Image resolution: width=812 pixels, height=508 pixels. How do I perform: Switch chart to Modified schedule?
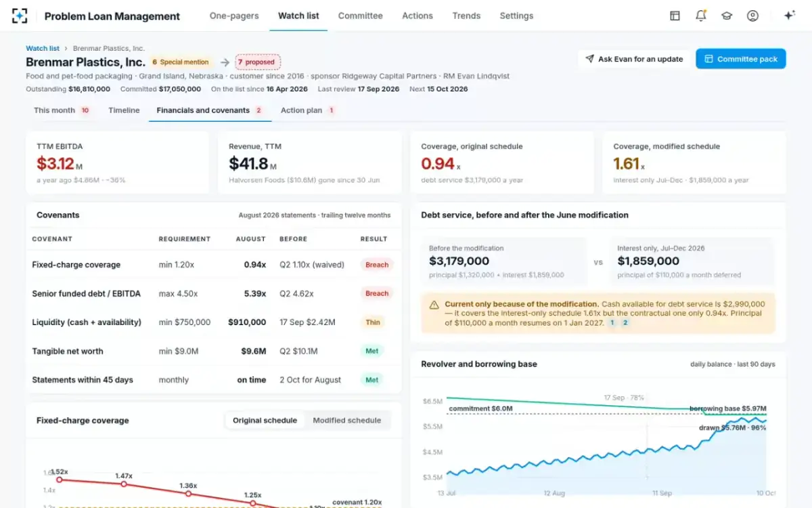click(347, 420)
